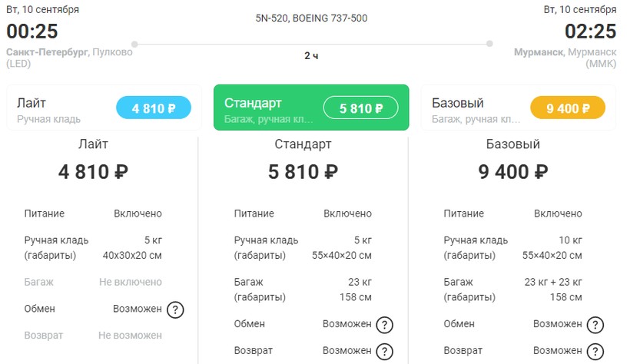Viewport: 630px width, 364px height.
Task: Click arrival time 02:25
Action: pos(590,31)
